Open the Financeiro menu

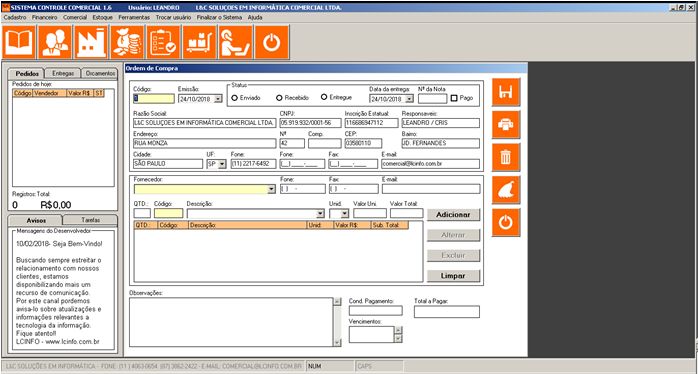[45, 17]
